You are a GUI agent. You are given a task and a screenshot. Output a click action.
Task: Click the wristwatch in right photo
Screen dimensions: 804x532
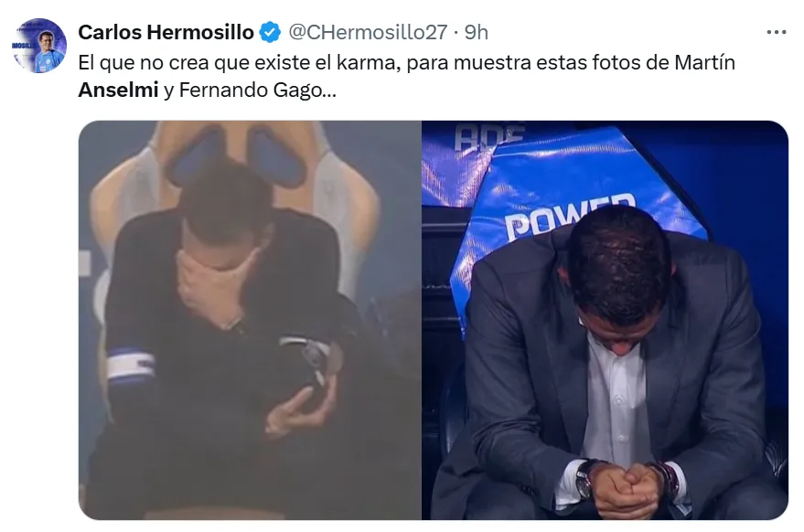pyautogui.click(x=584, y=479)
